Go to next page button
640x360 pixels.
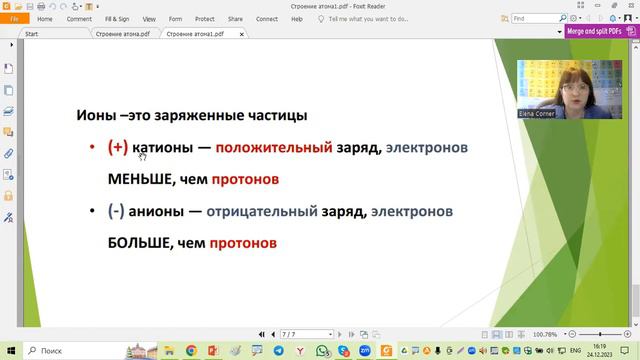coord(340,334)
